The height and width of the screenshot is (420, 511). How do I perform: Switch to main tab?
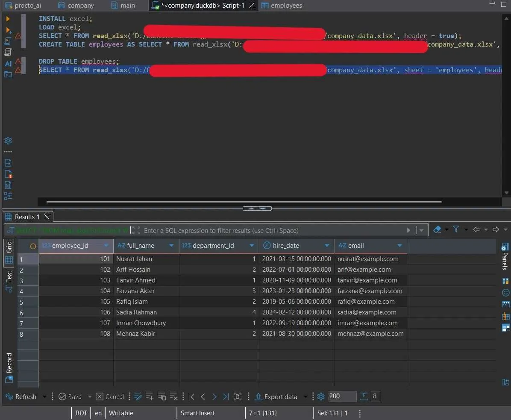pos(123,6)
